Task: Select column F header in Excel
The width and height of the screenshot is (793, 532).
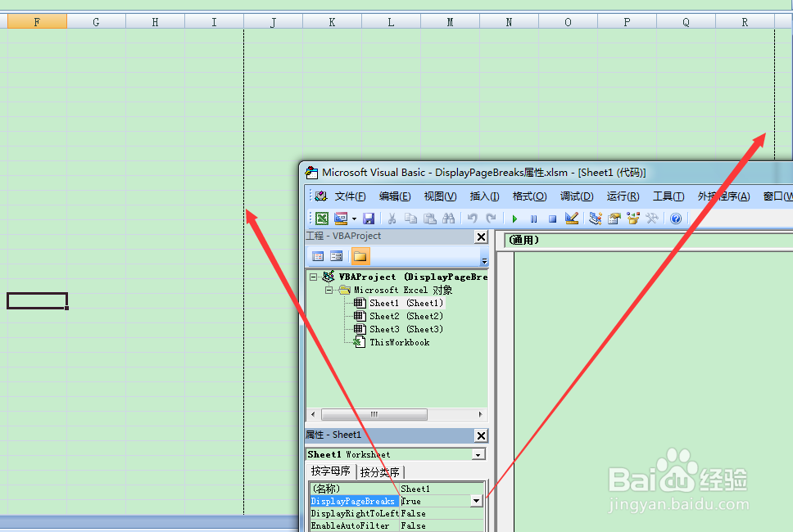Action: [x=37, y=21]
